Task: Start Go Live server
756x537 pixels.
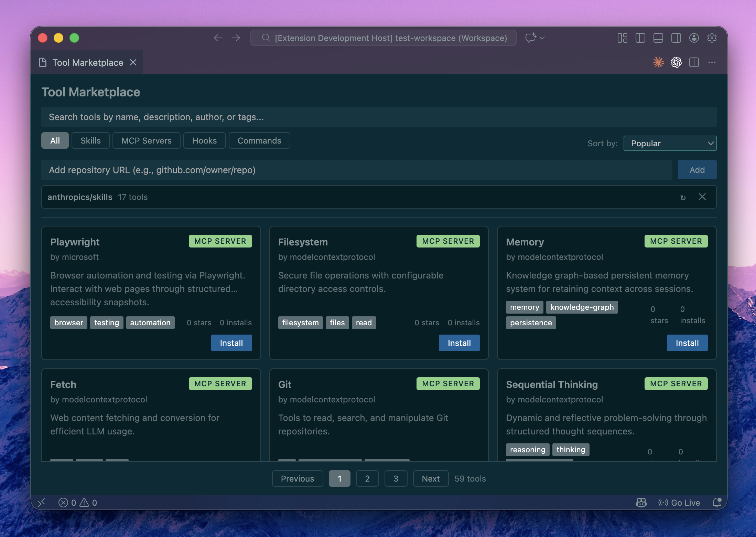Action: click(x=679, y=503)
